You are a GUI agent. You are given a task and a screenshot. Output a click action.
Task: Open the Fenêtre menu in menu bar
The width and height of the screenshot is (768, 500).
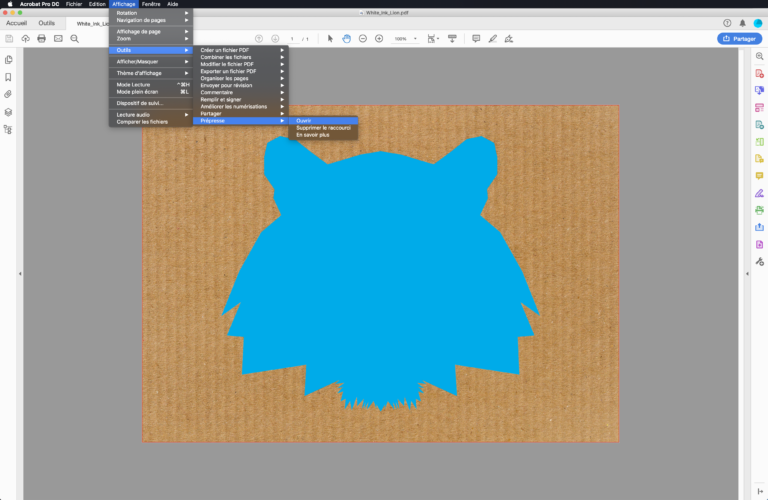(x=151, y=4)
